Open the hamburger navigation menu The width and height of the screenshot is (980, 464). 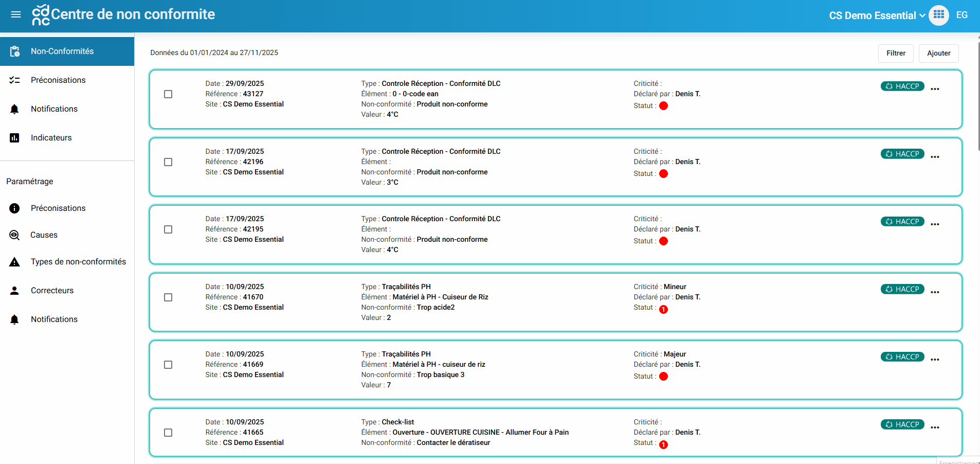click(16, 14)
